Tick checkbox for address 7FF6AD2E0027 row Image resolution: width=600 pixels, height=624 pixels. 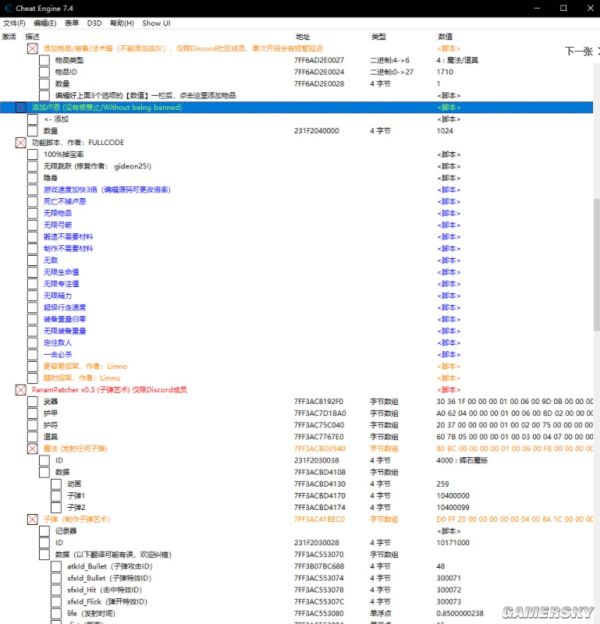[45, 60]
